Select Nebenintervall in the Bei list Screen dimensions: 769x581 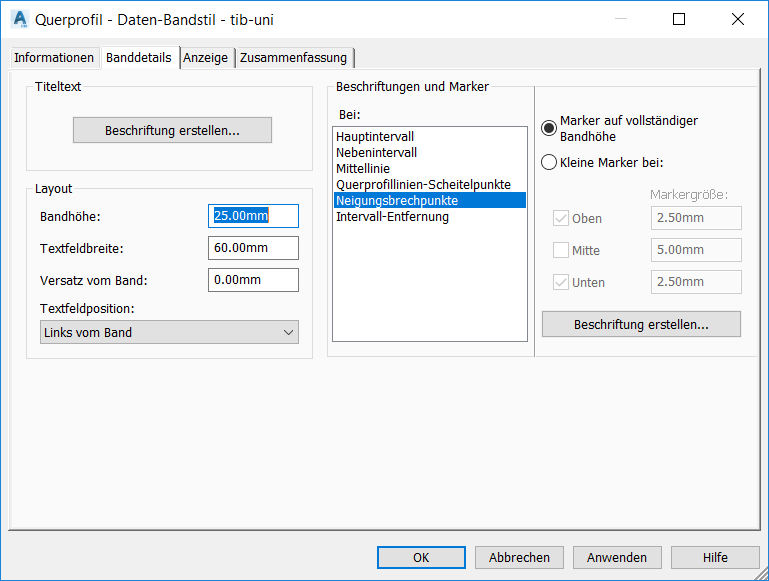[377, 153]
